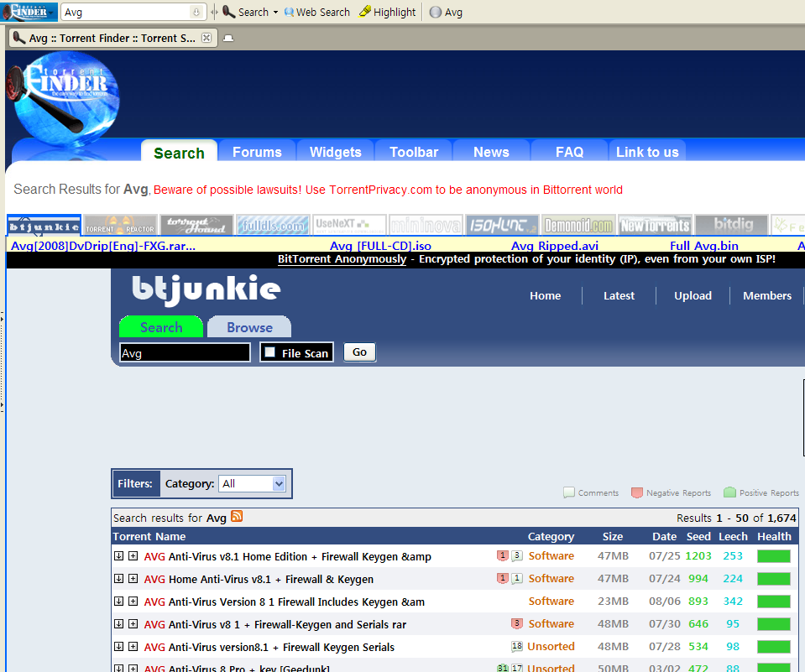Select the bitdig site tab
The height and width of the screenshot is (672, 805).
(x=731, y=225)
